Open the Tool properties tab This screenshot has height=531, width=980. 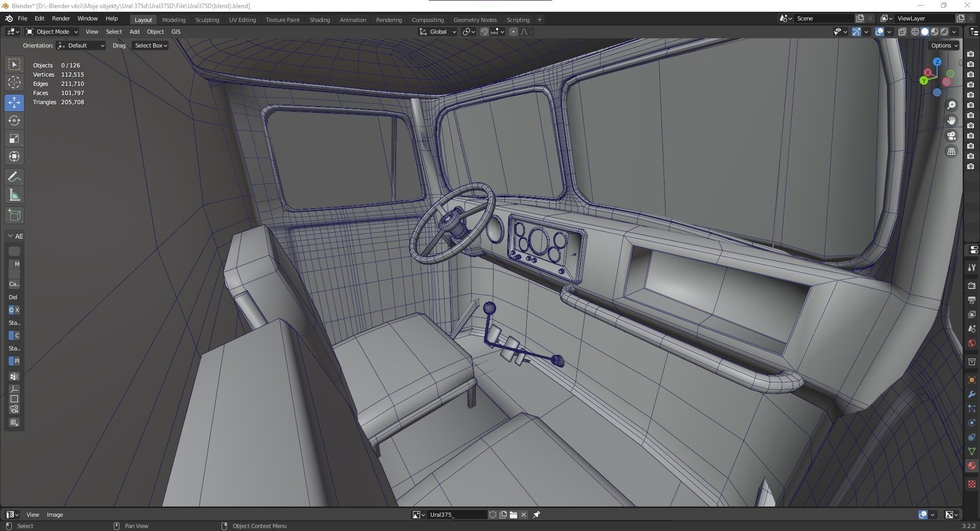point(971,268)
